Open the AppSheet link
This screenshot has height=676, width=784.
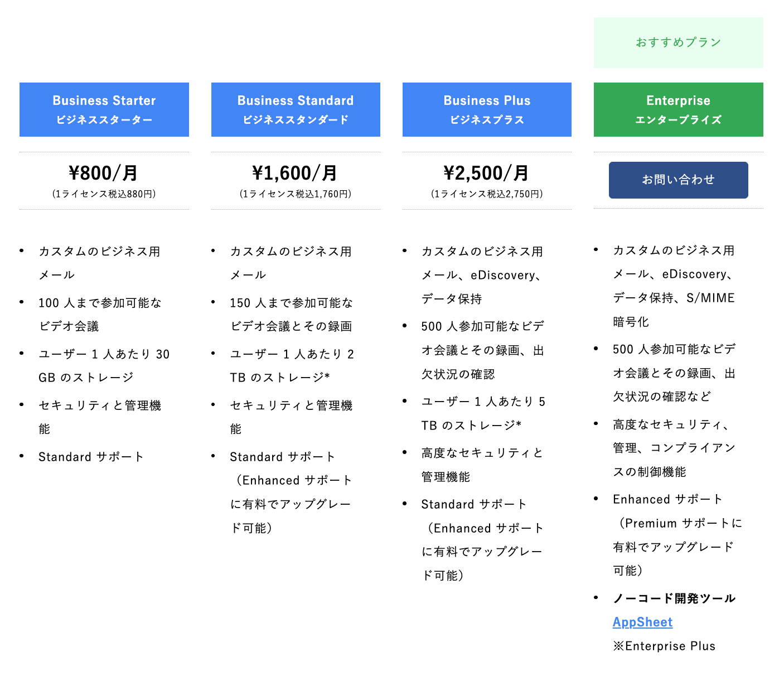[x=642, y=622]
